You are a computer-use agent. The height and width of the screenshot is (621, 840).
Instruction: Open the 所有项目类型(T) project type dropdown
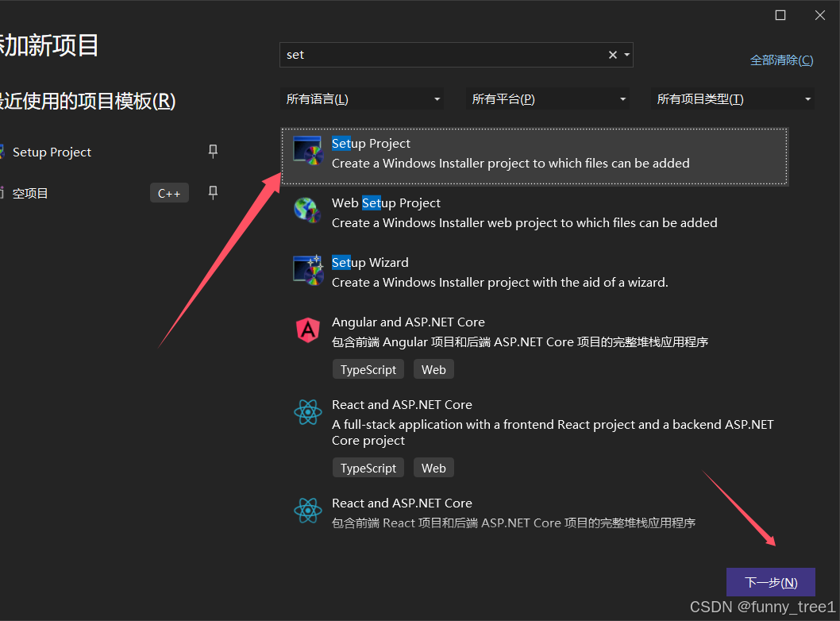tap(732, 99)
